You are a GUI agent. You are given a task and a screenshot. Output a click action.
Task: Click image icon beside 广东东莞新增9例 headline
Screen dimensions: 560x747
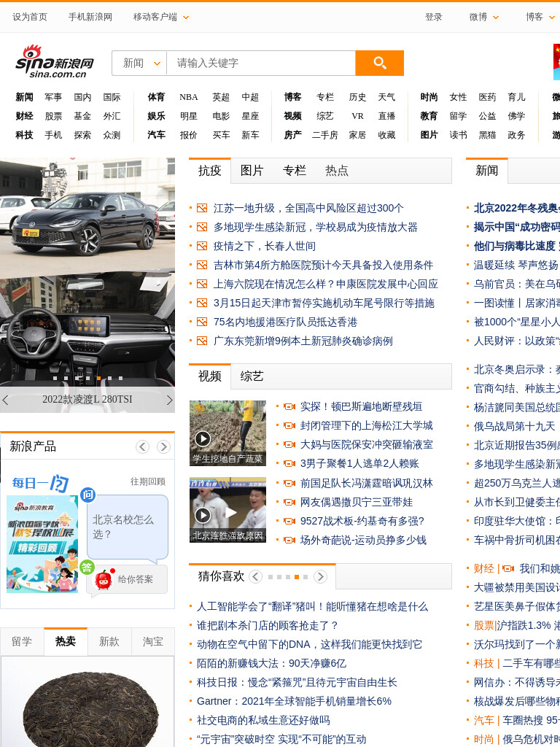point(202,341)
